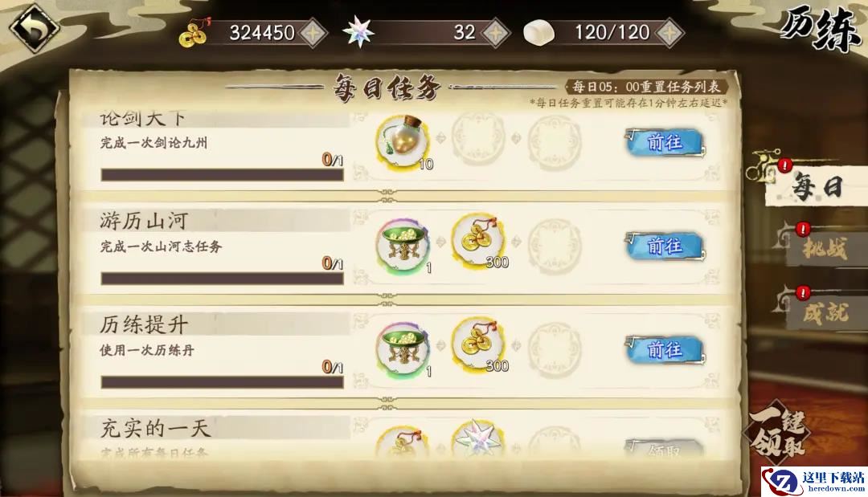Go to 历练提升 task via 前往

click(665, 350)
